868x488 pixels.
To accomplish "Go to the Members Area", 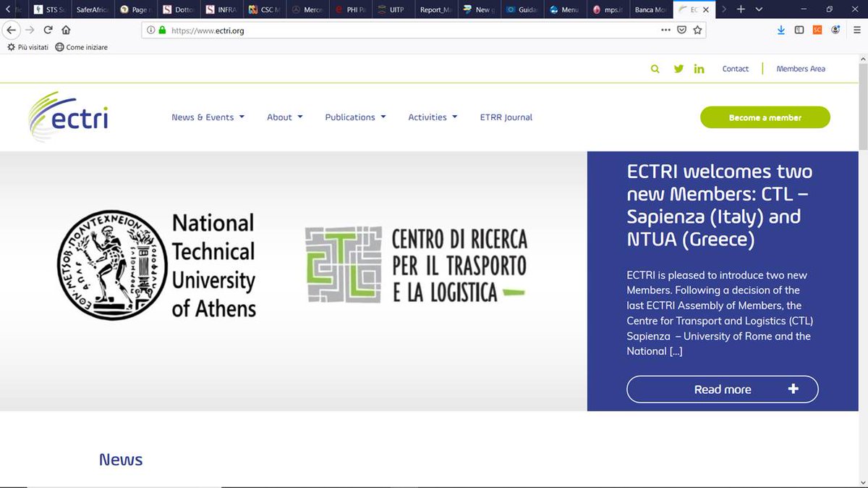I will [801, 69].
